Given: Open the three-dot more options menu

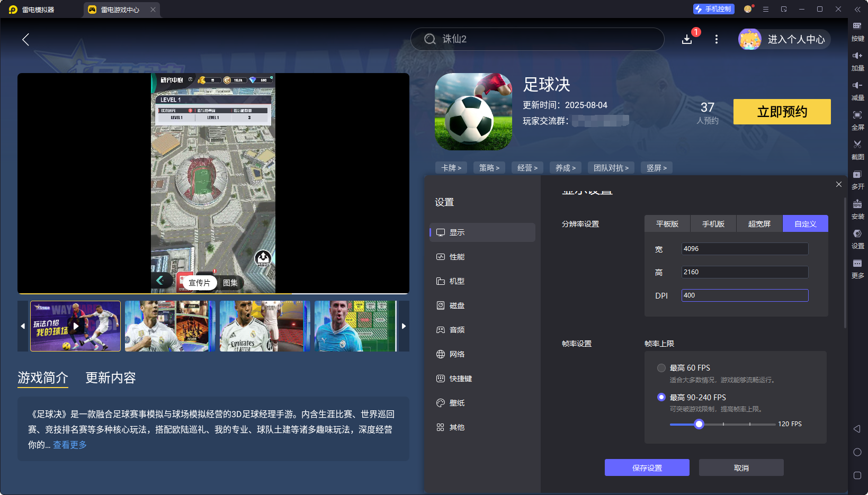Looking at the screenshot, I should click(717, 39).
